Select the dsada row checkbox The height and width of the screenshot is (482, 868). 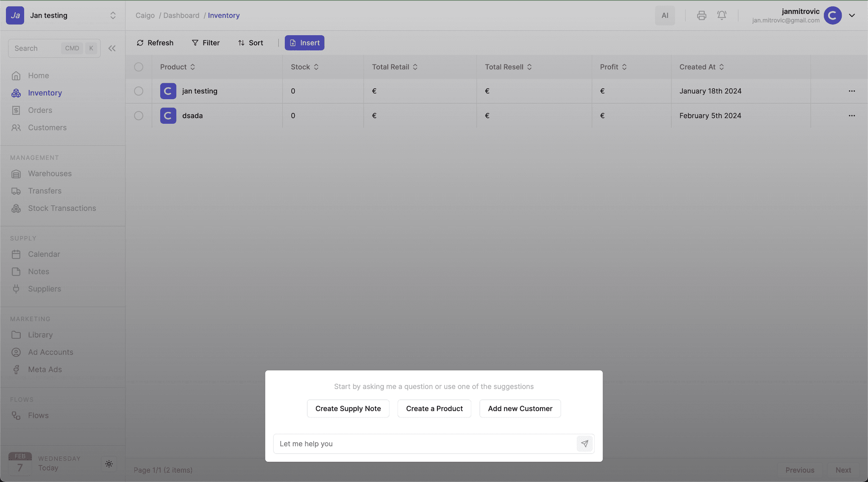coord(139,116)
